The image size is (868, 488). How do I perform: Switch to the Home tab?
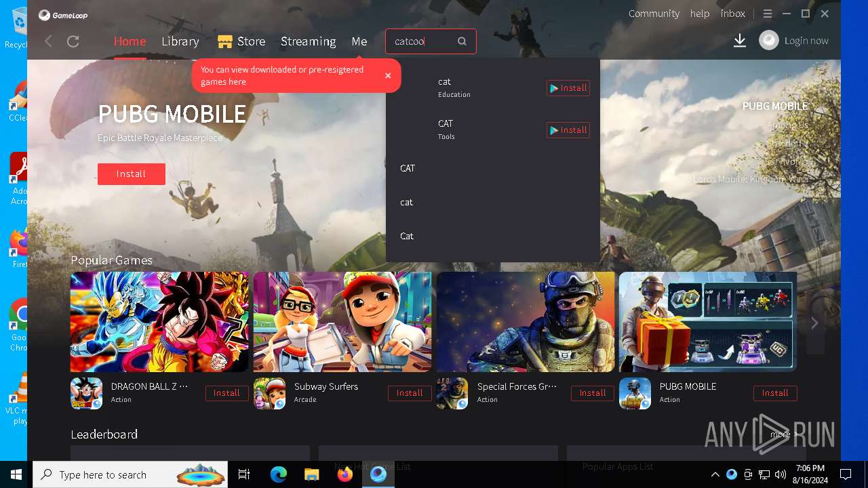(x=130, y=41)
